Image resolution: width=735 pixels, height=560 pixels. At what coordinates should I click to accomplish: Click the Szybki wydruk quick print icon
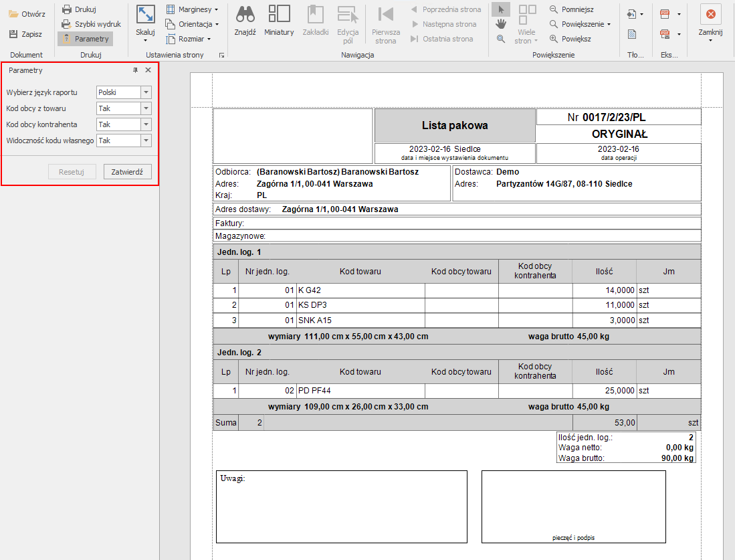(x=67, y=24)
